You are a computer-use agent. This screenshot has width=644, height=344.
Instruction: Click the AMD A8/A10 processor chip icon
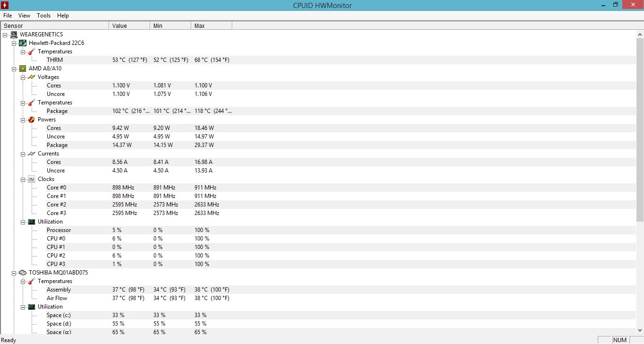click(23, 69)
